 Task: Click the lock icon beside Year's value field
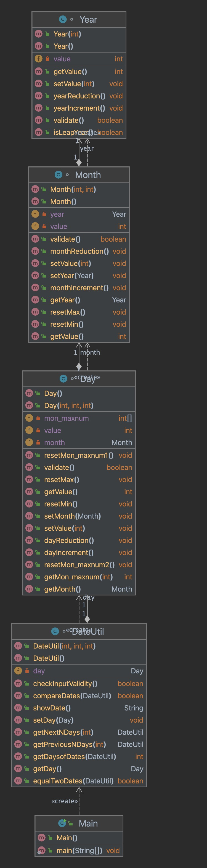point(47,59)
